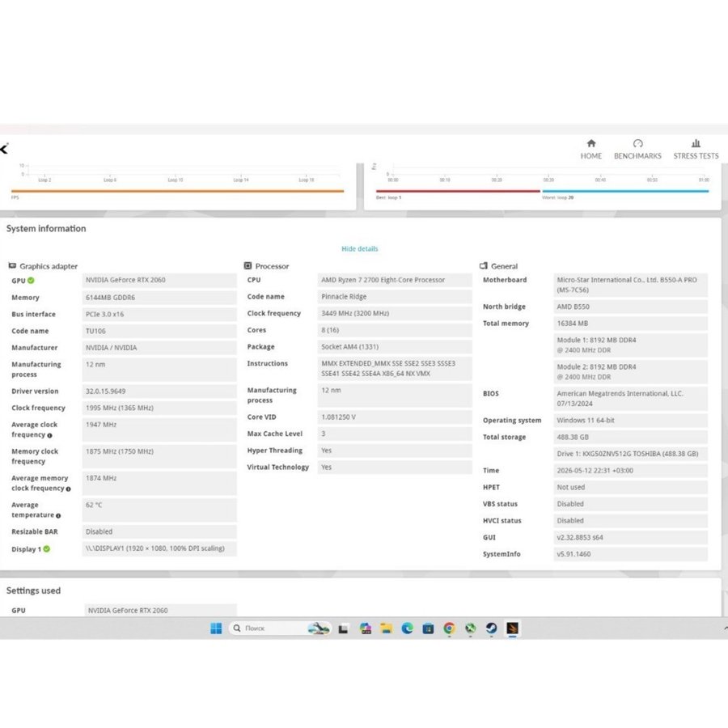Image resolution: width=728 pixels, height=728 pixels.
Task: Select the HPET value Not used
Action: [x=630, y=488]
